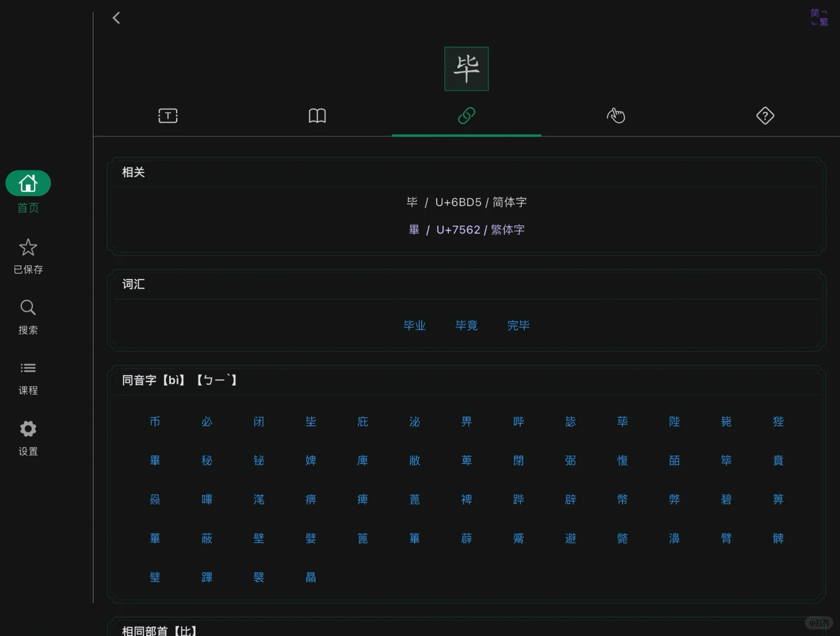Open the handwriting practice tab (hand icon)
This screenshot has width=840, height=636.
click(x=616, y=115)
